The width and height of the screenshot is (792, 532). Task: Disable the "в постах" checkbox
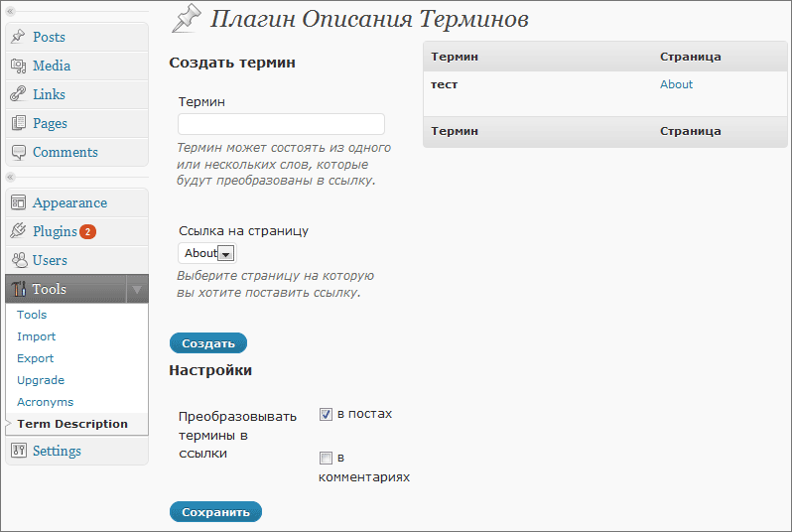(326, 414)
